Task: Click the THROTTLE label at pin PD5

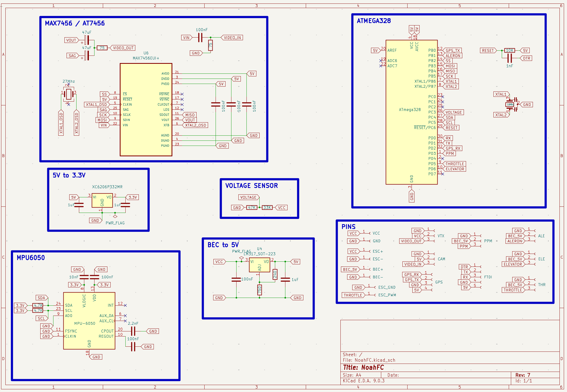Action: click(x=454, y=164)
